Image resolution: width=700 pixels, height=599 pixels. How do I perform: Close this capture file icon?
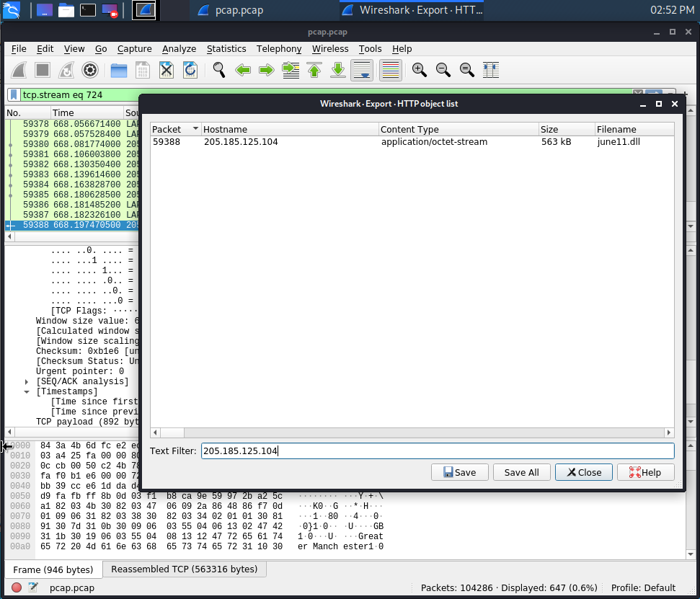pyautogui.click(x=167, y=70)
